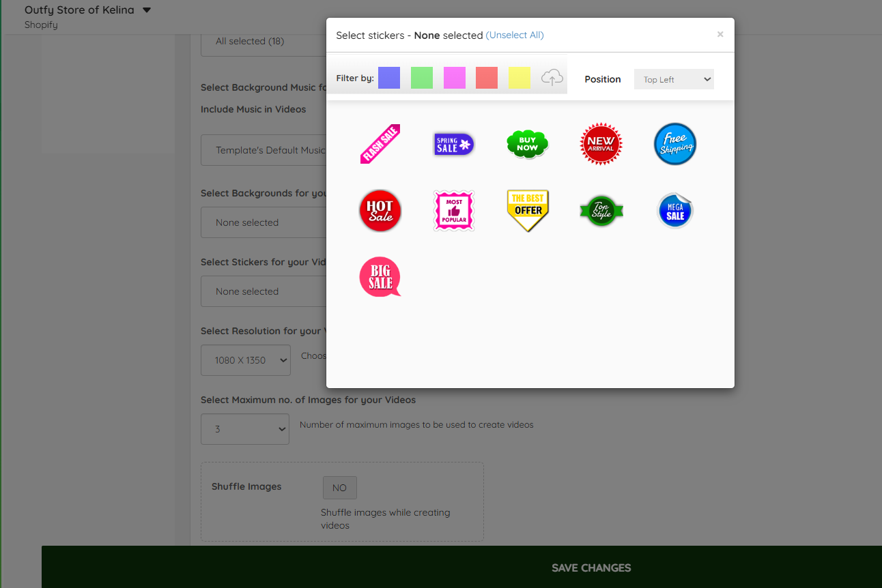Image resolution: width=882 pixels, height=588 pixels.
Task: Select the Flash Sale sticker
Action: click(x=380, y=144)
